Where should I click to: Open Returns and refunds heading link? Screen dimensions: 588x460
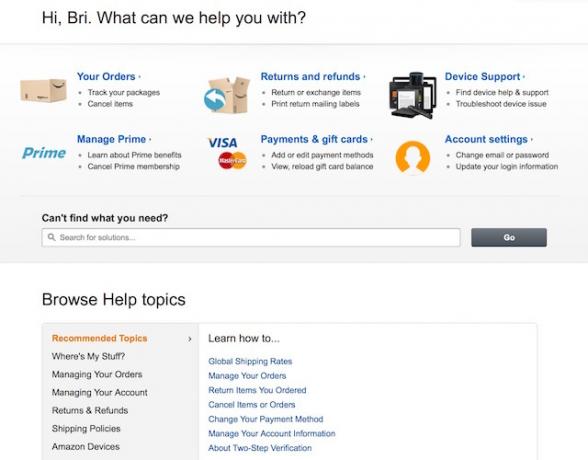click(x=310, y=76)
